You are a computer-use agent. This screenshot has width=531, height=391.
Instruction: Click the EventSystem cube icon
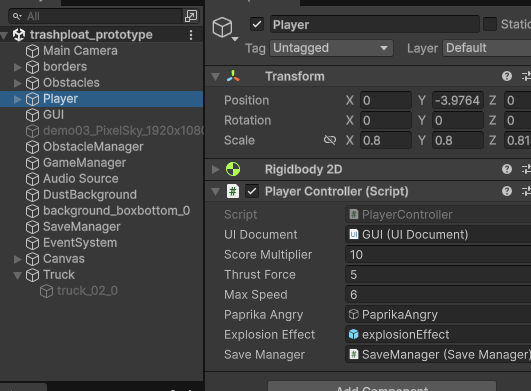33,243
